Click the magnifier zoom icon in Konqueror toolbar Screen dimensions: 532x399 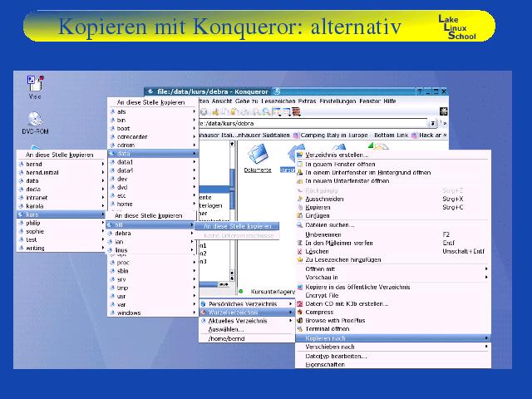click(x=266, y=111)
